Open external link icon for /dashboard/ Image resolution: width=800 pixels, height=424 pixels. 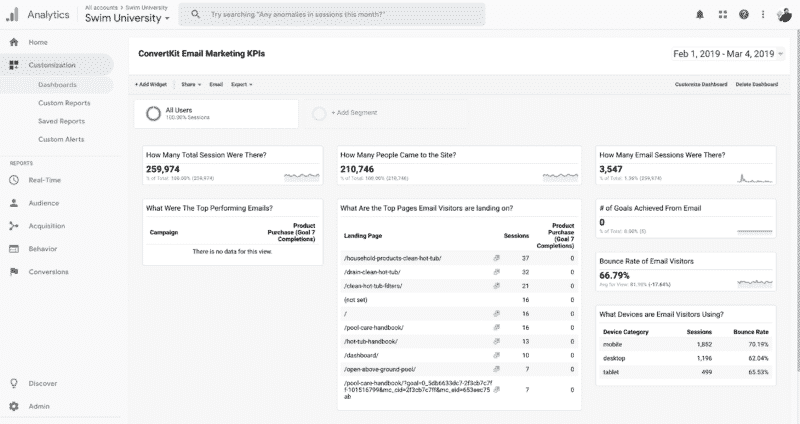click(x=496, y=355)
